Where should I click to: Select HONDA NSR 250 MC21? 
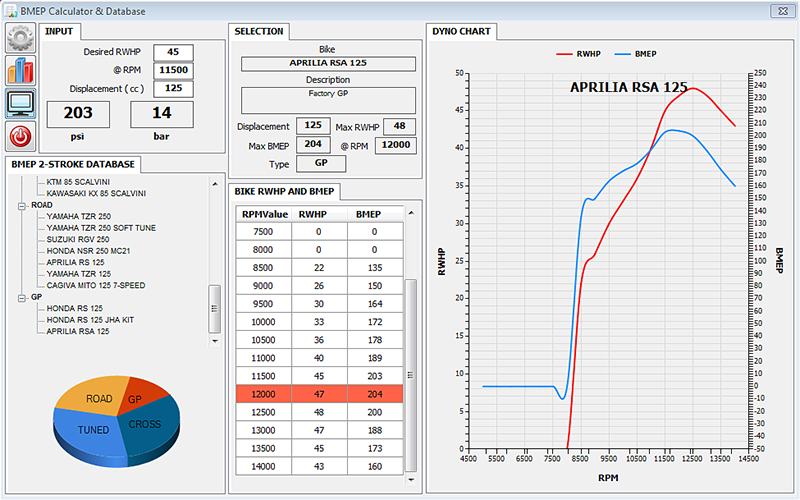pyautogui.click(x=88, y=251)
